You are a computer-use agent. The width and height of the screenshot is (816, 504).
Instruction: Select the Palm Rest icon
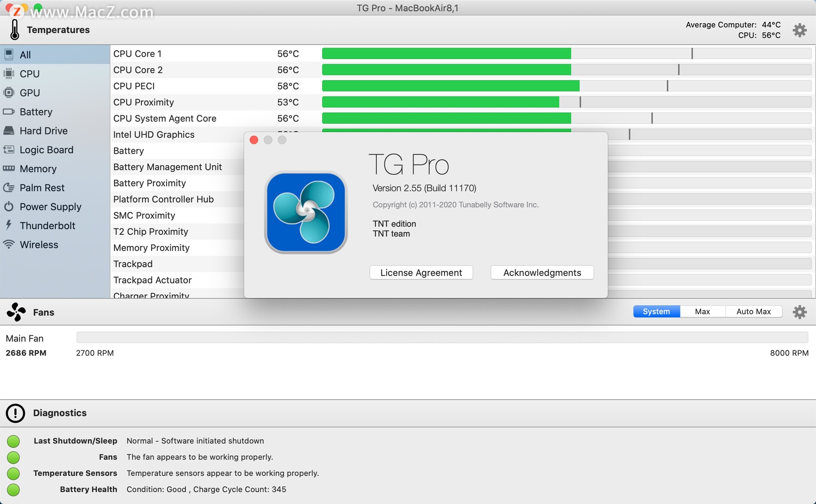tap(8, 187)
